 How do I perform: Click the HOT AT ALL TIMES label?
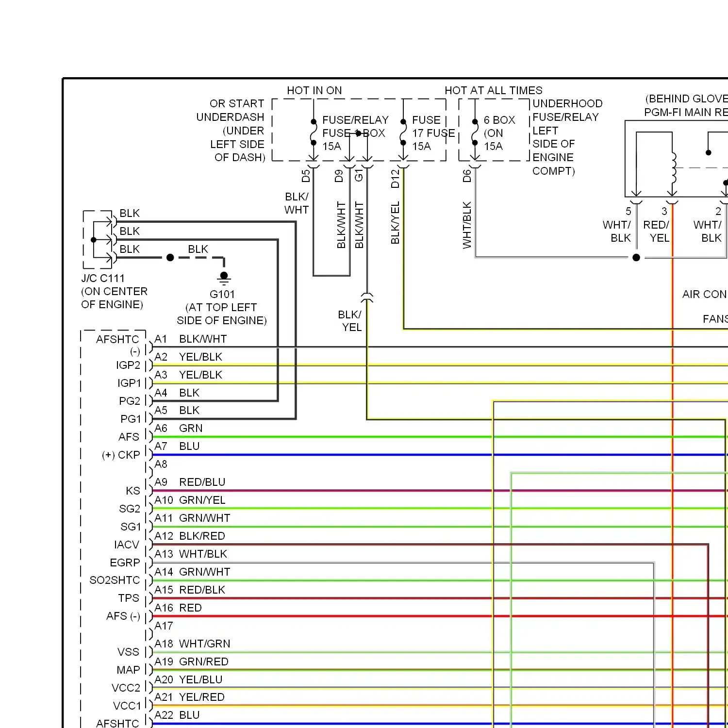pos(494,90)
